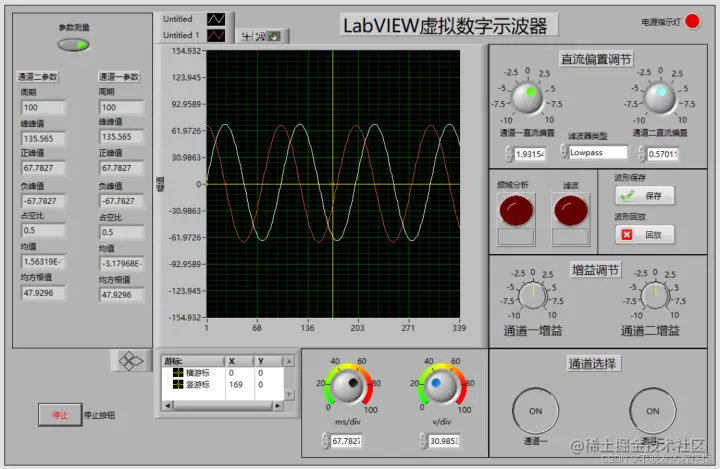The height and width of the screenshot is (469, 720).
Task: Click the green checkmark on 保存 button
Action: click(627, 196)
